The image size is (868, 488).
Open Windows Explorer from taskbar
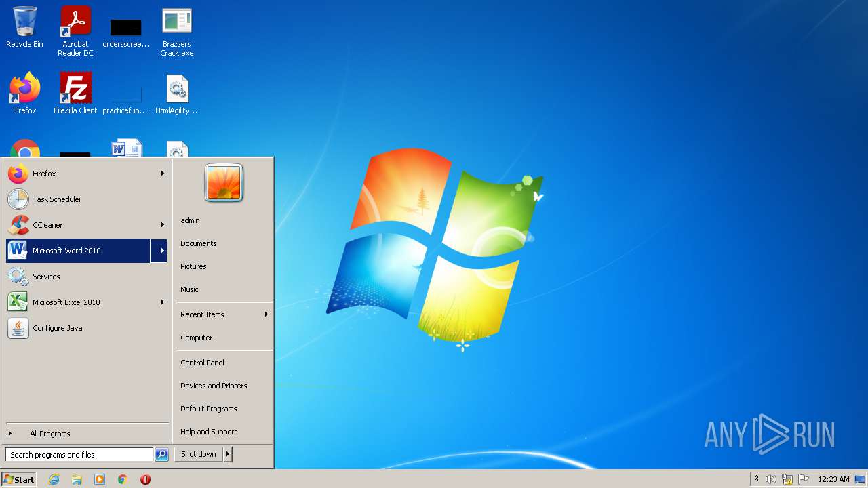pos(77,479)
